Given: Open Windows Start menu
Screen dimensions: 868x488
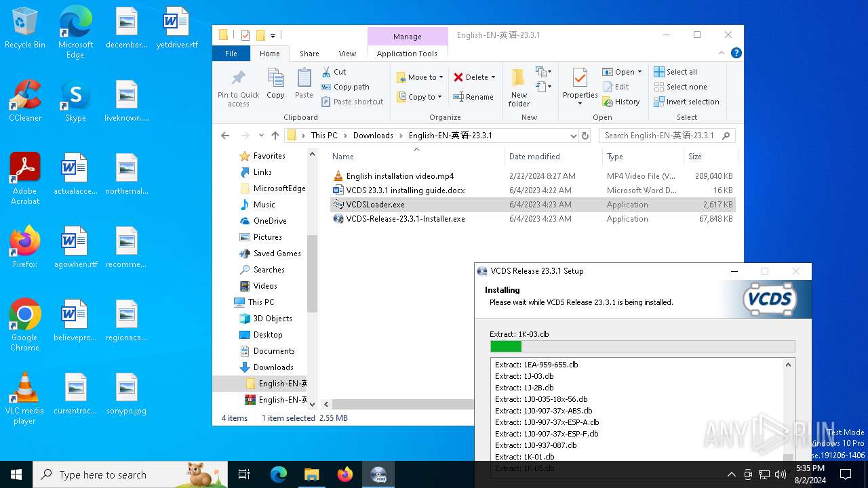Looking at the screenshot, I should tap(16, 474).
